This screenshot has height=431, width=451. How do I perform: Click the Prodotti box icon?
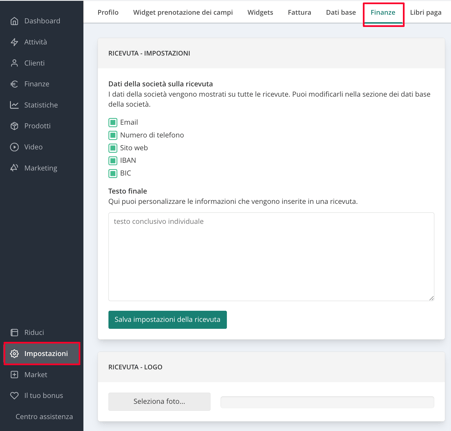14,126
